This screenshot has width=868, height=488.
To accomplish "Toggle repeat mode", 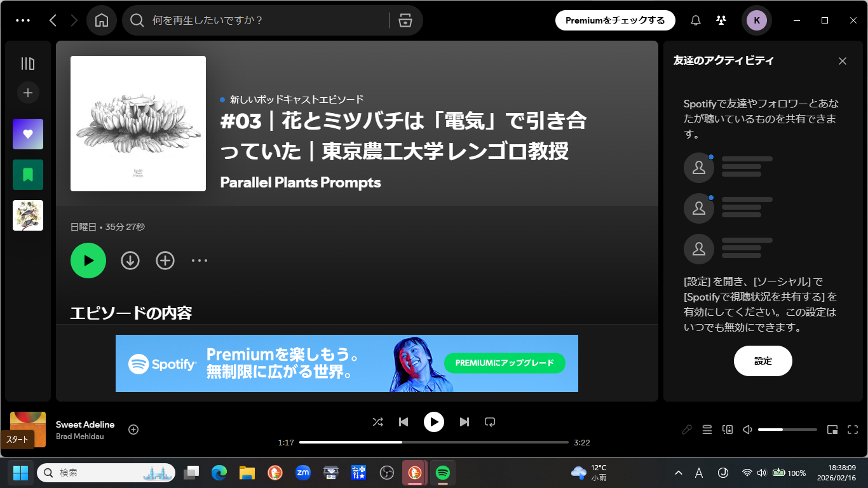I will (x=490, y=422).
